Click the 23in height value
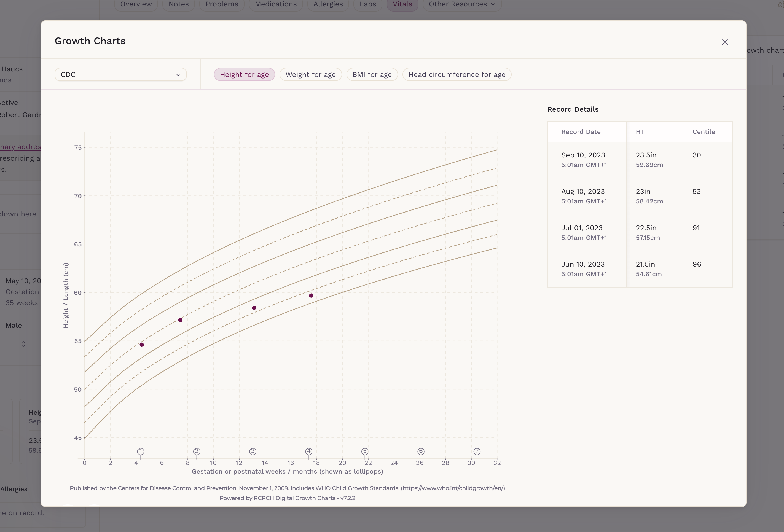 [x=643, y=192]
